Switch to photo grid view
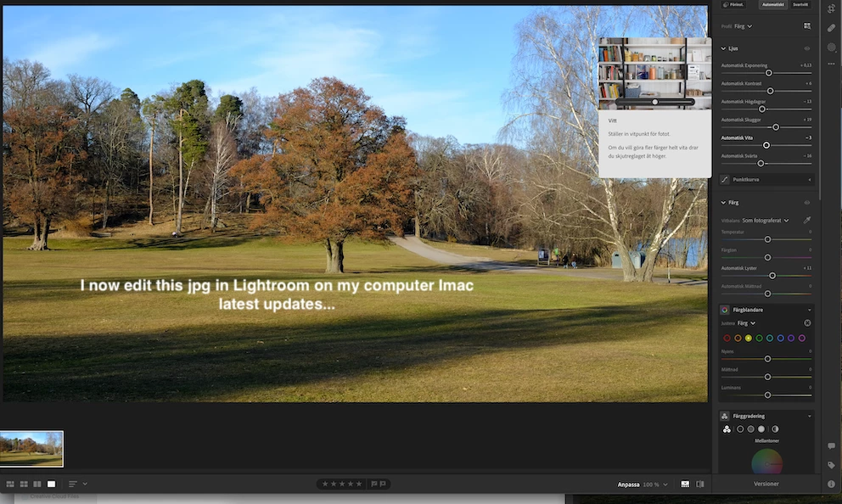842x504 pixels. tap(10, 484)
